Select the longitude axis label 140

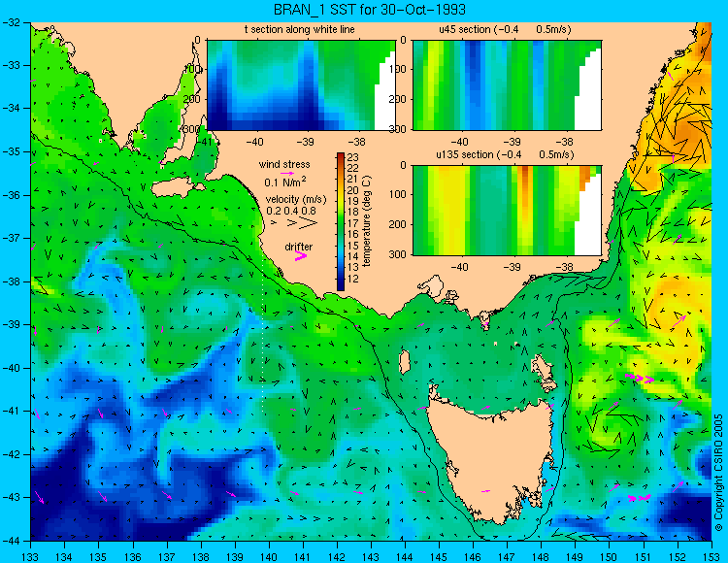(x=268, y=556)
